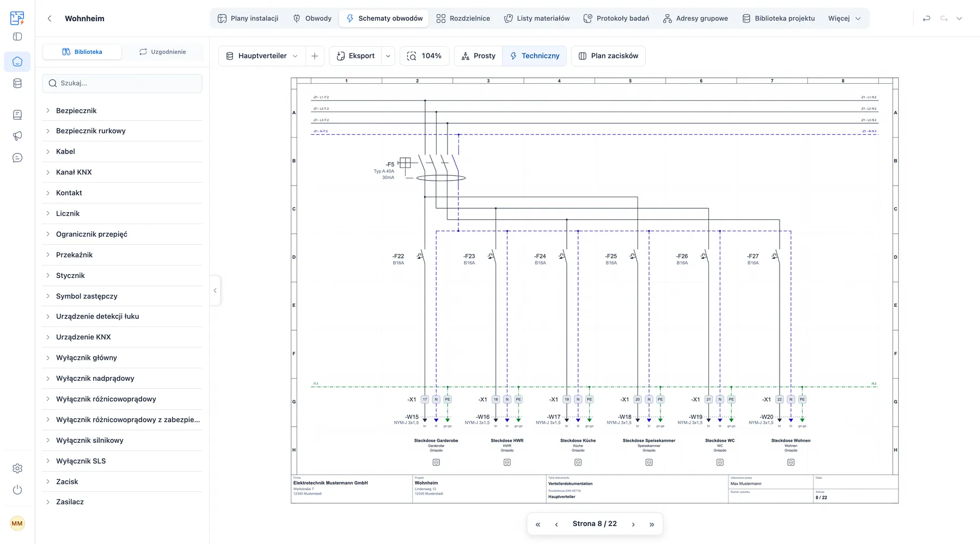Go to first page with double-left arrows
This screenshot has width=980, height=544.
[538, 524]
